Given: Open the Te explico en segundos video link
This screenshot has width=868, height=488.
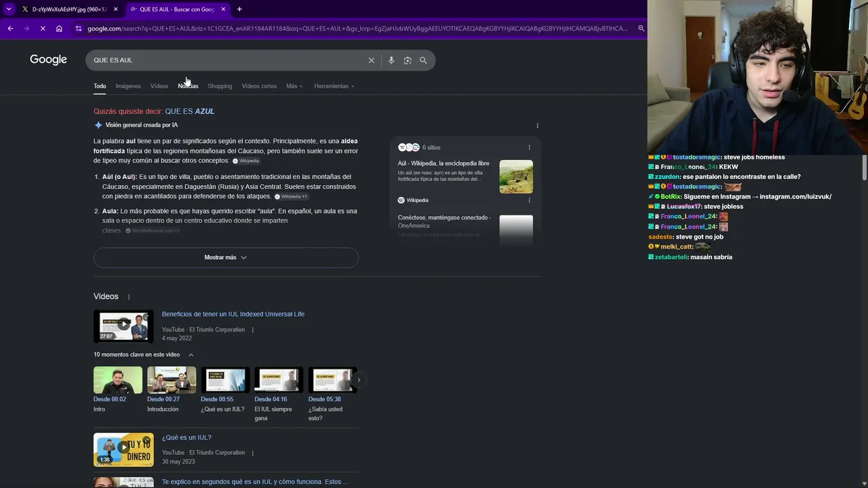Looking at the screenshot, I should pos(255,482).
